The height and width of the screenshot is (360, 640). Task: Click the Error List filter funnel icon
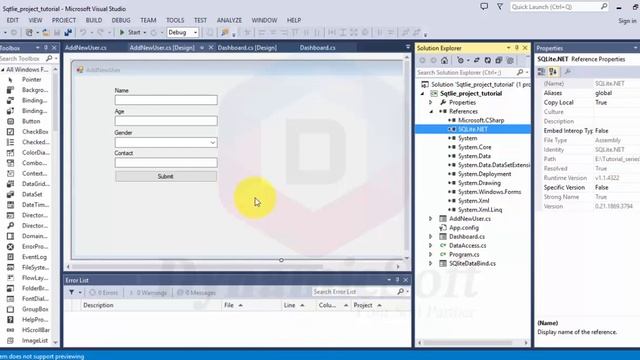72,292
